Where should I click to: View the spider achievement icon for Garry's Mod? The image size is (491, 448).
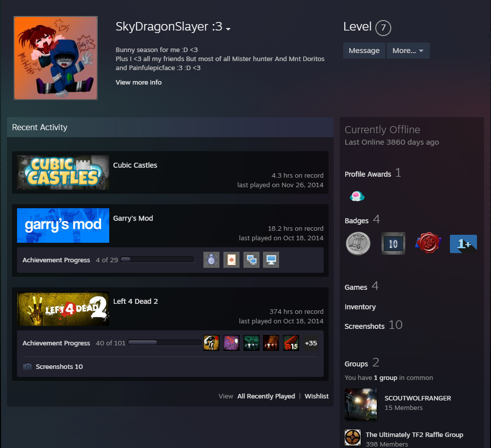tap(211, 260)
